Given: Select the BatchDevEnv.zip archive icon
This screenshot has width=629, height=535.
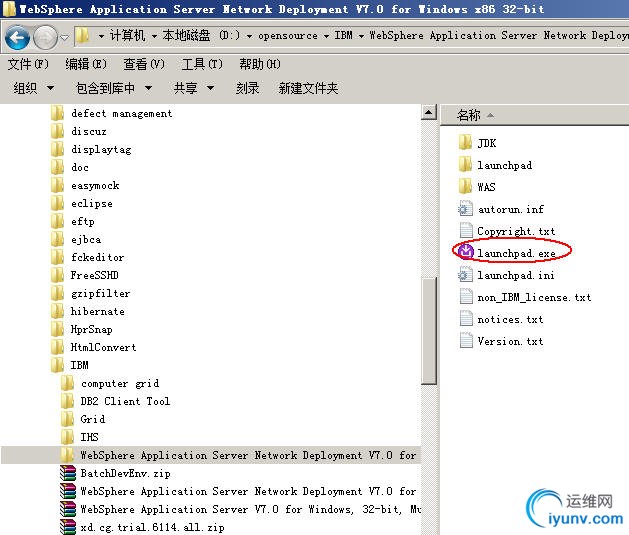Looking at the screenshot, I should pos(68,473).
